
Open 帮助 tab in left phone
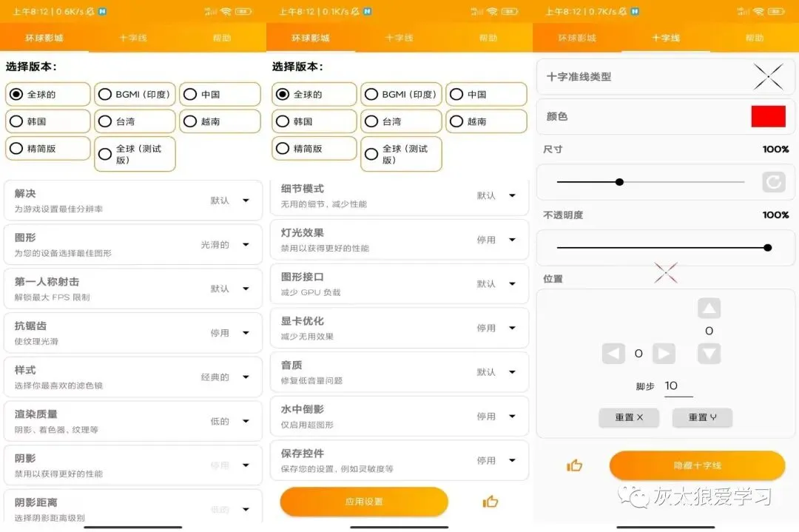222,38
